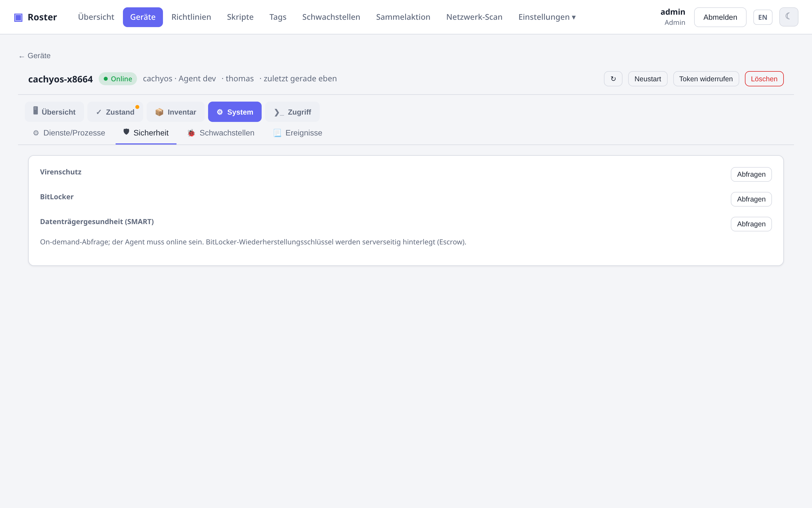
Task: Open the Ereignisse sub-tab
Action: (x=298, y=133)
